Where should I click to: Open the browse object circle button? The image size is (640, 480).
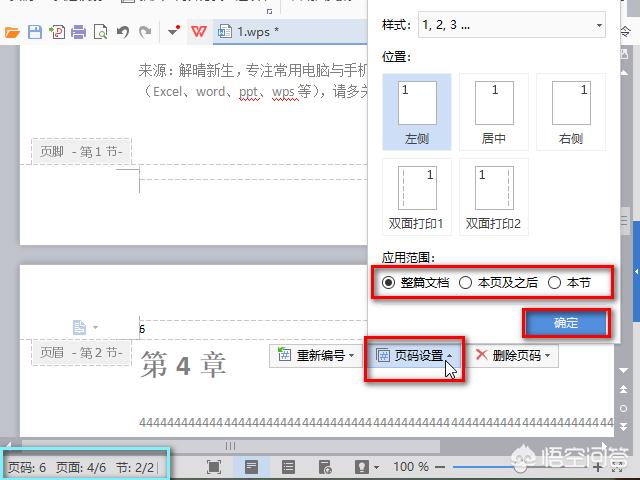(624, 408)
